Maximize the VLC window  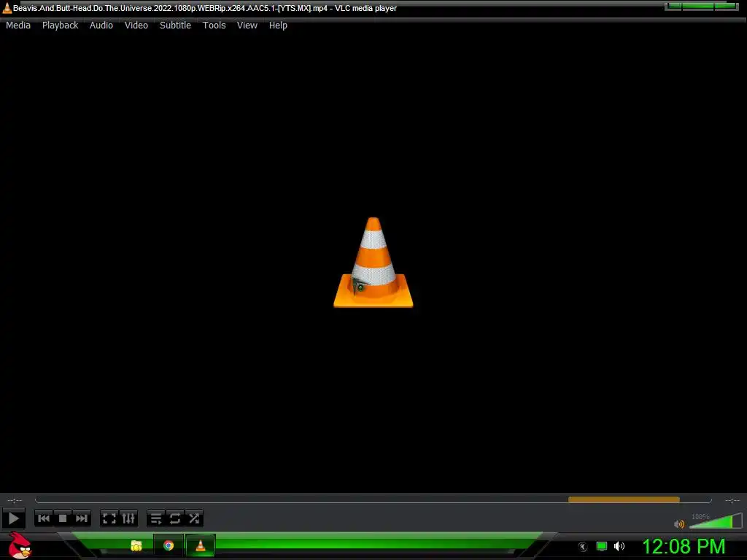point(698,6)
